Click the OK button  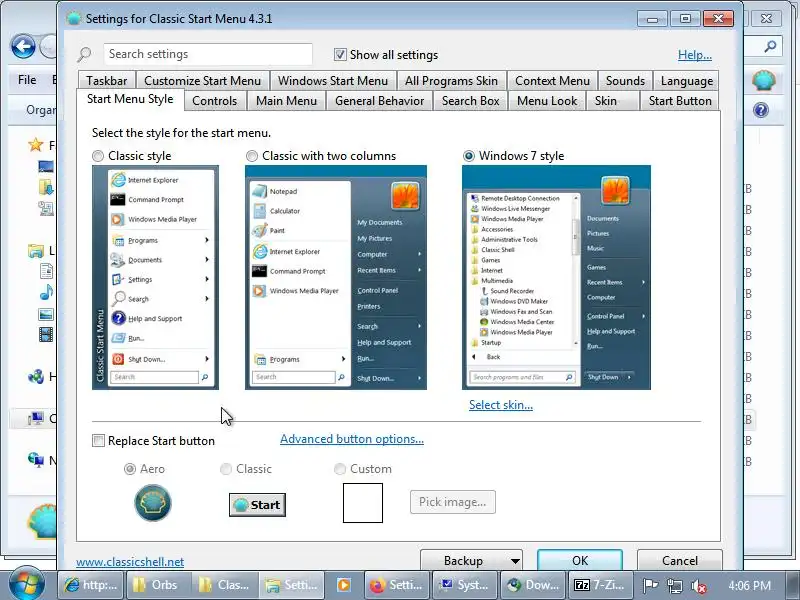tap(580, 561)
